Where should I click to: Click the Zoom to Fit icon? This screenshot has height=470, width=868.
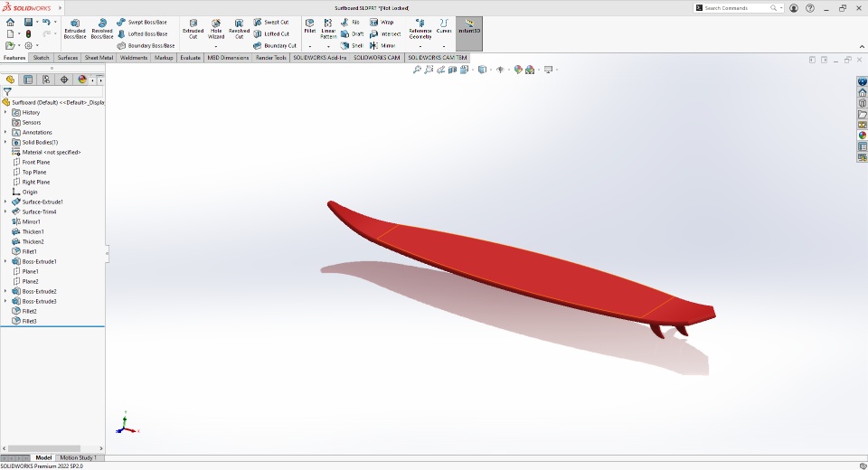coord(417,70)
